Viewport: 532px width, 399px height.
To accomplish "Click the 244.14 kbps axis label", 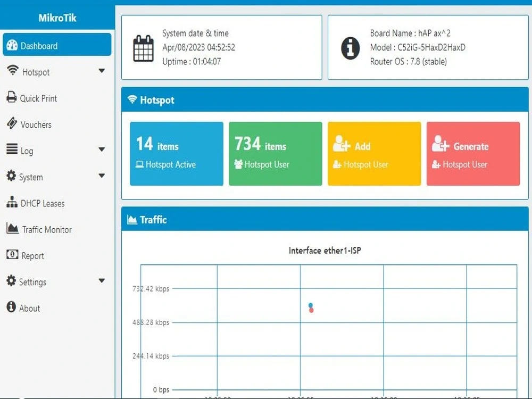I will point(151,356).
